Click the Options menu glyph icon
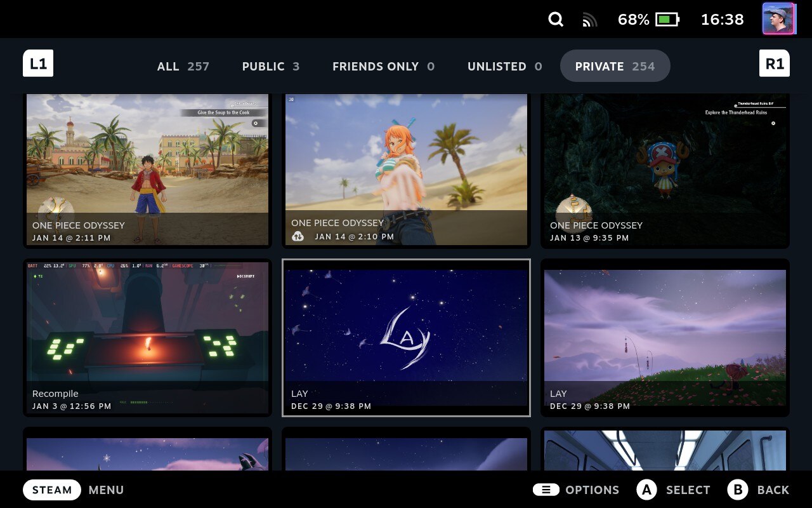 click(546, 490)
